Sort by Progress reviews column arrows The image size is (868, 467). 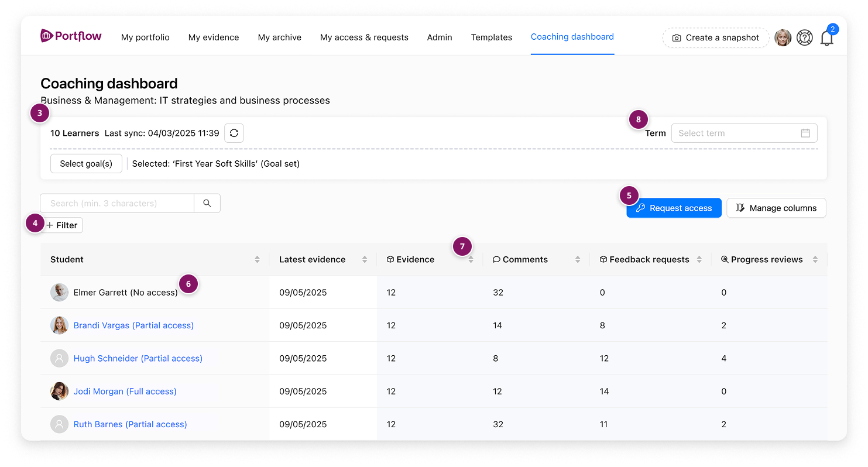point(815,259)
